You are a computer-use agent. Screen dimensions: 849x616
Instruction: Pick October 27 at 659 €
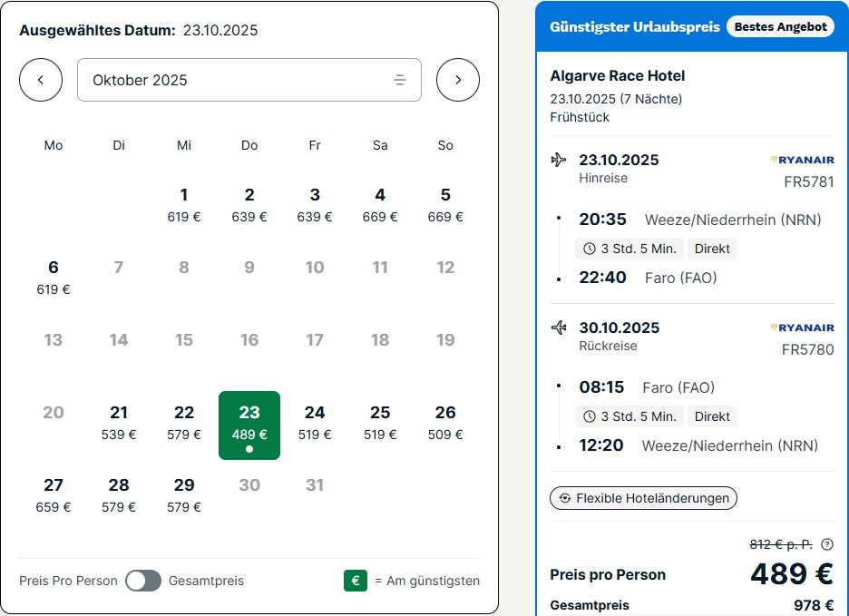53,495
